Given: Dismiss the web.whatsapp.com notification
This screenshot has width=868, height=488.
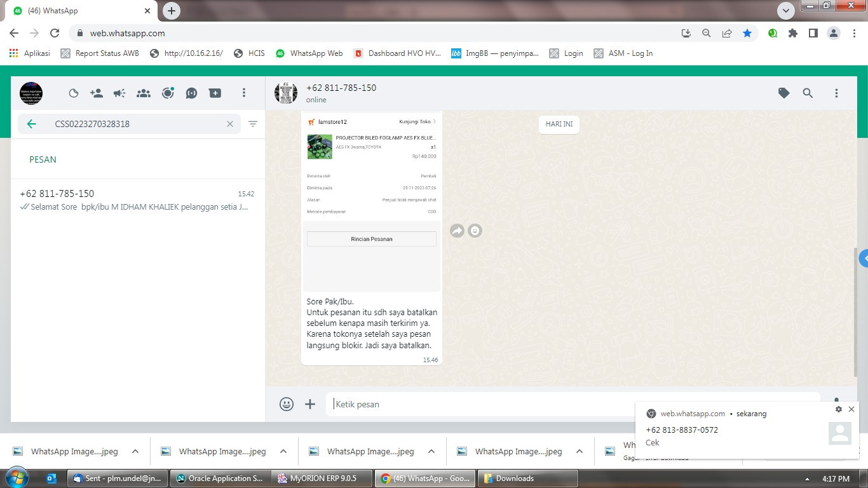Looking at the screenshot, I should click(851, 410).
